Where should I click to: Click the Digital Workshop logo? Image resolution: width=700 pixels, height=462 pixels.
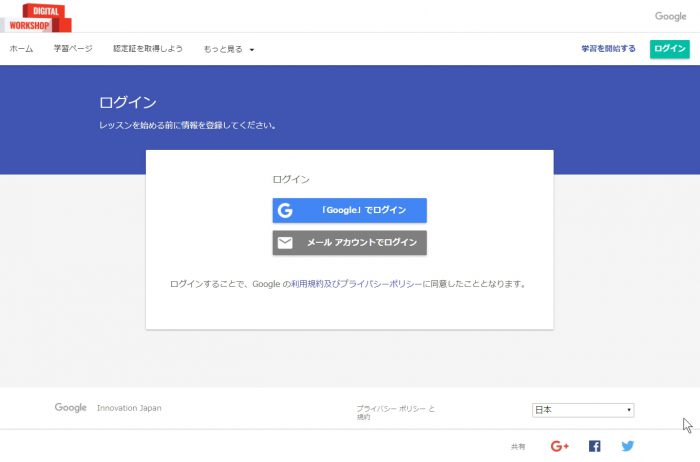click(x=37, y=18)
